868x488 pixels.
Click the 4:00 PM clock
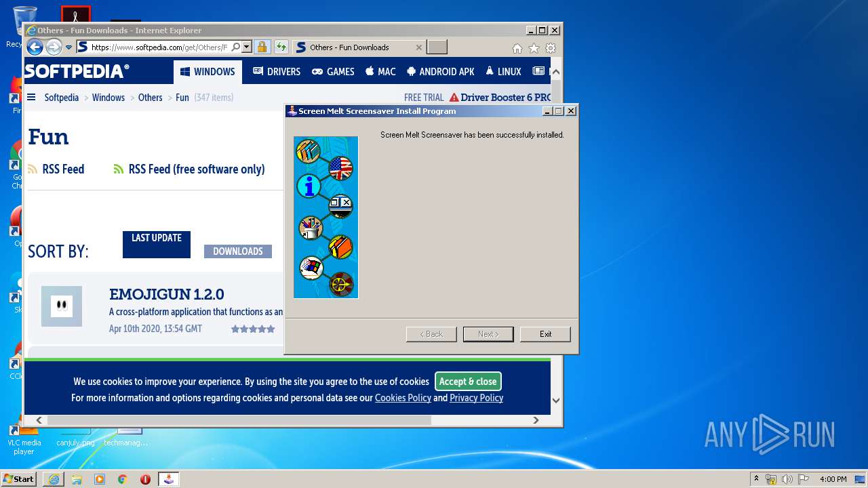coord(833,479)
